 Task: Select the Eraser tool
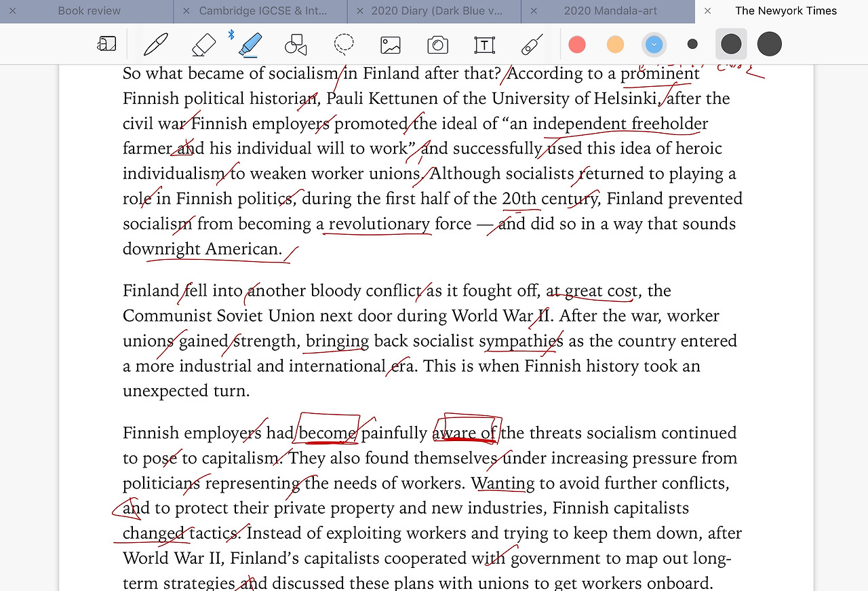click(x=203, y=45)
